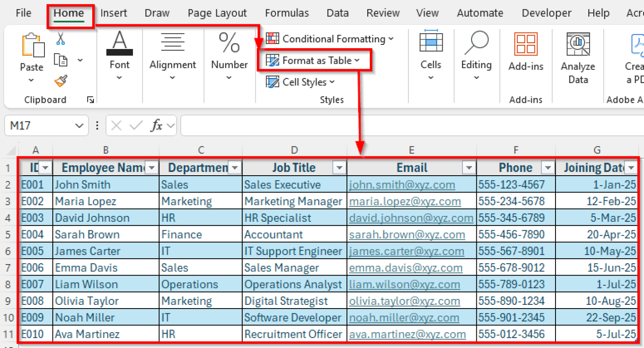644x348 pixels.
Task: Click the Paste clipboard icon
Action: coord(33,45)
